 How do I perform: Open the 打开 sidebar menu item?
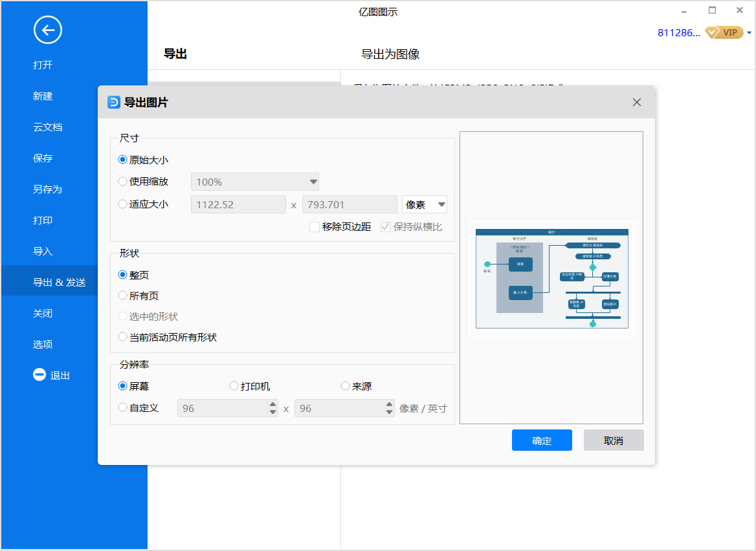tap(43, 65)
